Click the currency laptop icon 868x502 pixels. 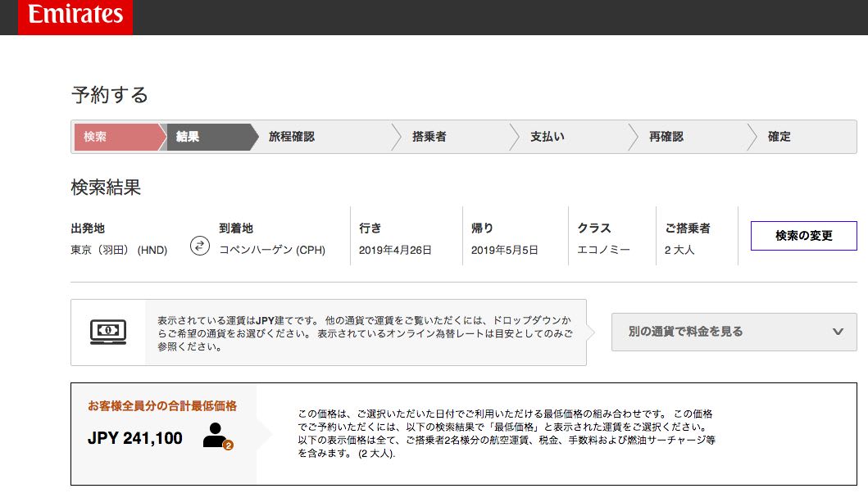click(x=108, y=332)
